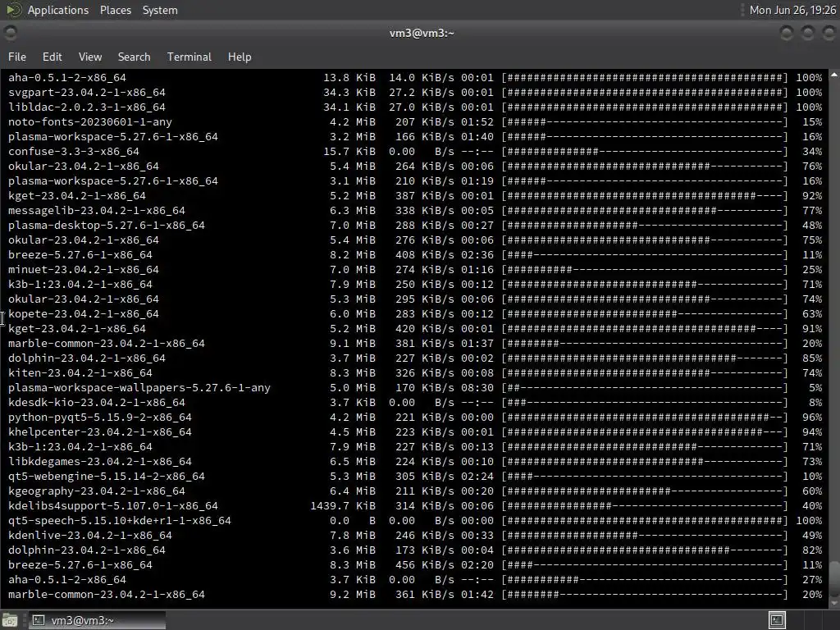
Task: Open the clock showing Mon Jun 26, 19:26
Action: point(792,10)
